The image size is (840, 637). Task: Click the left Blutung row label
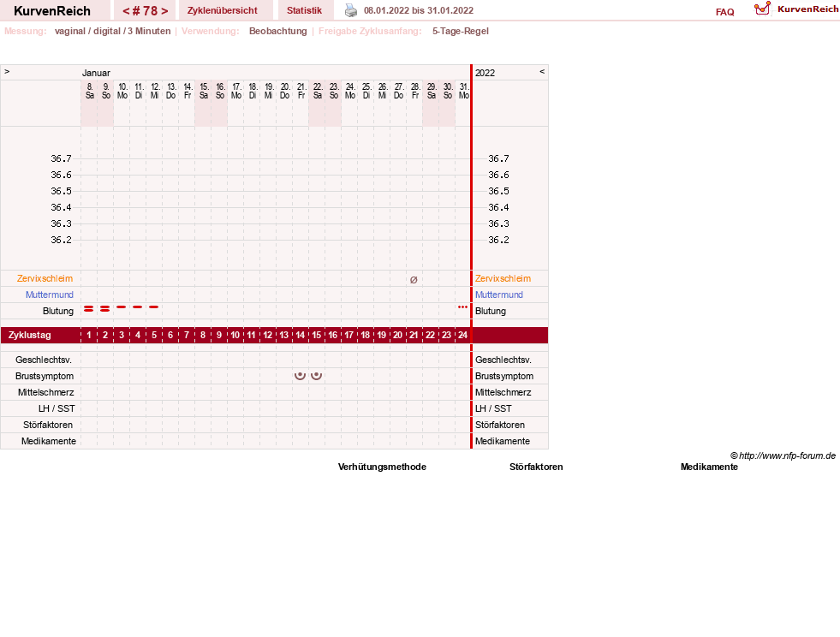point(58,312)
